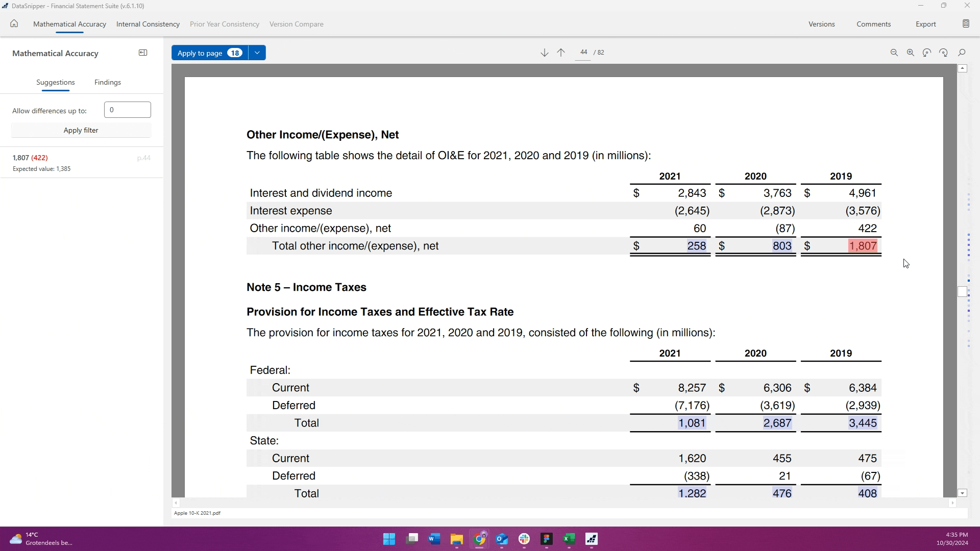Screen dimensions: 980x551
Task: Open the Versions panel
Action: click(x=821, y=24)
